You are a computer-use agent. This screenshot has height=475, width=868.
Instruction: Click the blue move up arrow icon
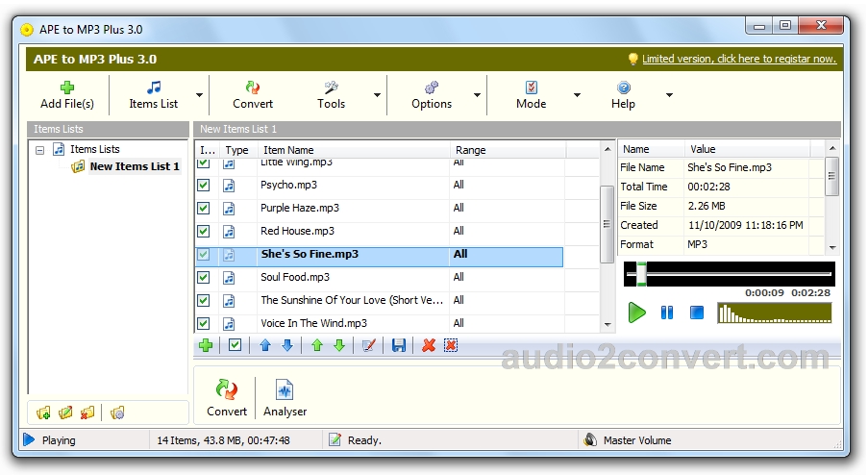tap(265, 345)
